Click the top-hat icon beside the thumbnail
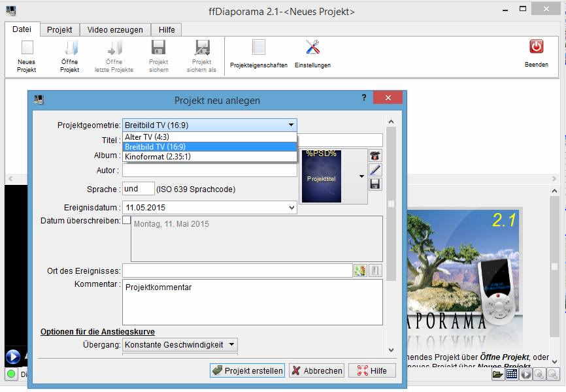Viewport: 566px width, 392px height. click(375, 156)
